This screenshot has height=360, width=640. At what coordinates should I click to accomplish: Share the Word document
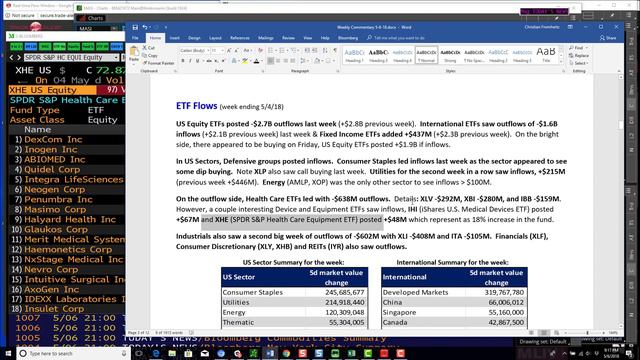[608, 38]
